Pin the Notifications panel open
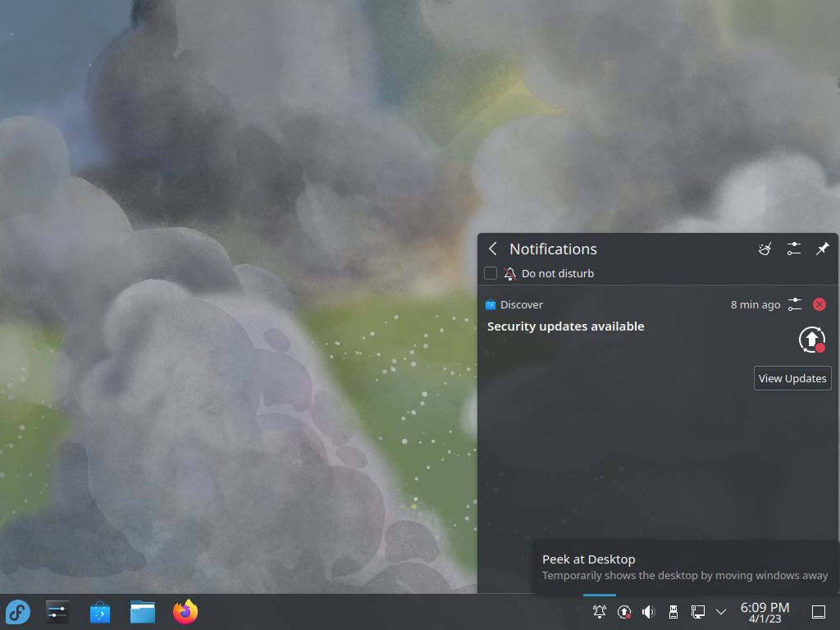Screen dimensions: 840x630 coord(822,249)
